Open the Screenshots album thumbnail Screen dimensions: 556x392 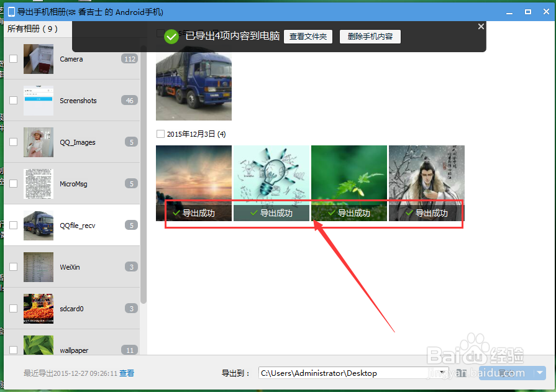tap(39, 101)
